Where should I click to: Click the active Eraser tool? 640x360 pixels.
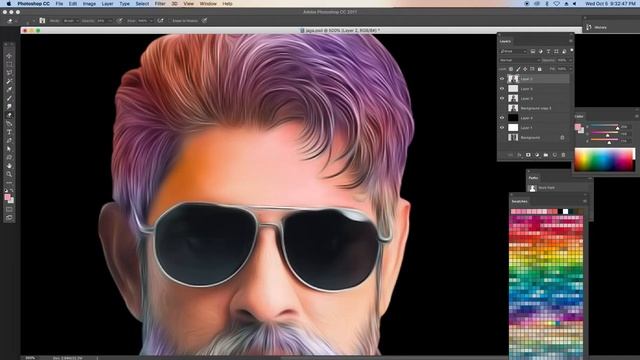click(x=9, y=115)
